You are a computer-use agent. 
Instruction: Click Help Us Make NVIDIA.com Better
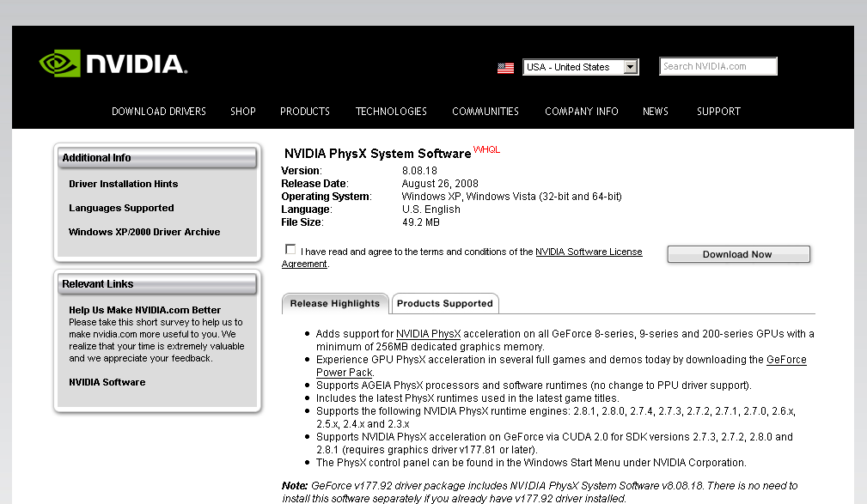coord(144,310)
